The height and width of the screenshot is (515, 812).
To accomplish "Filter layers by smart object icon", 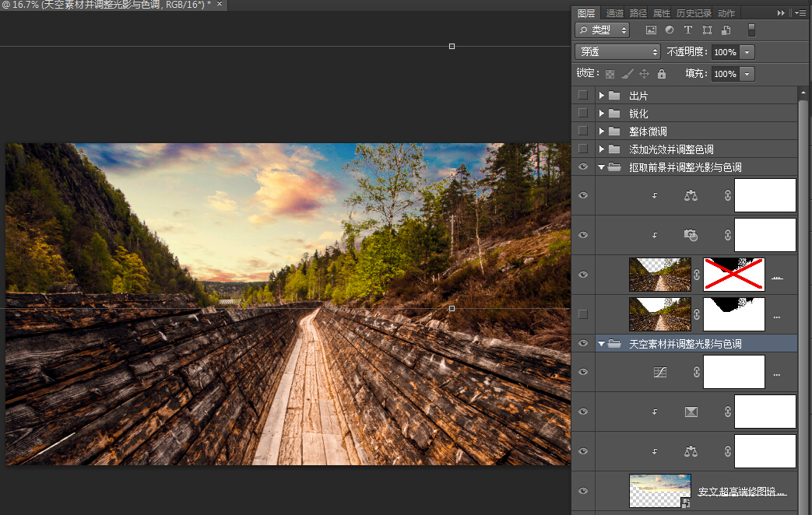I will (726, 30).
